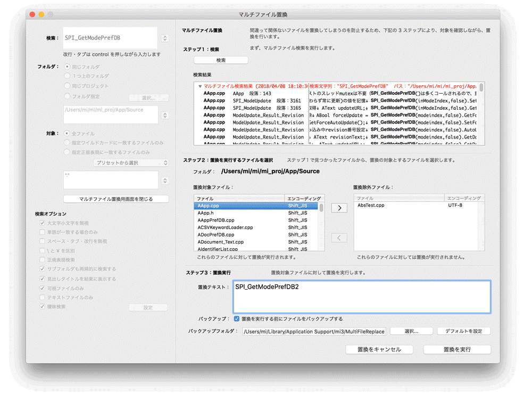Image resolution: width=532 pixels, height=400 pixels.
Task: Collapse the マルチファイル検索結果 results tree
Action: (x=200, y=86)
